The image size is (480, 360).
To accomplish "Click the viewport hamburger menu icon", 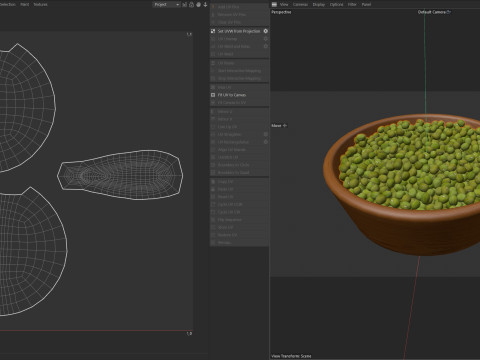I will point(274,5).
